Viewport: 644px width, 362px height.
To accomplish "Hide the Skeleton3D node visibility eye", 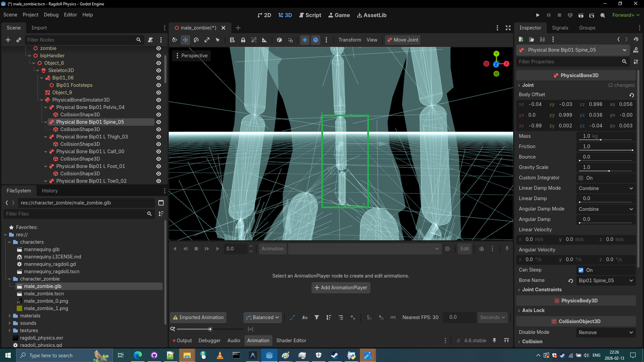I will tap(159, 70).
